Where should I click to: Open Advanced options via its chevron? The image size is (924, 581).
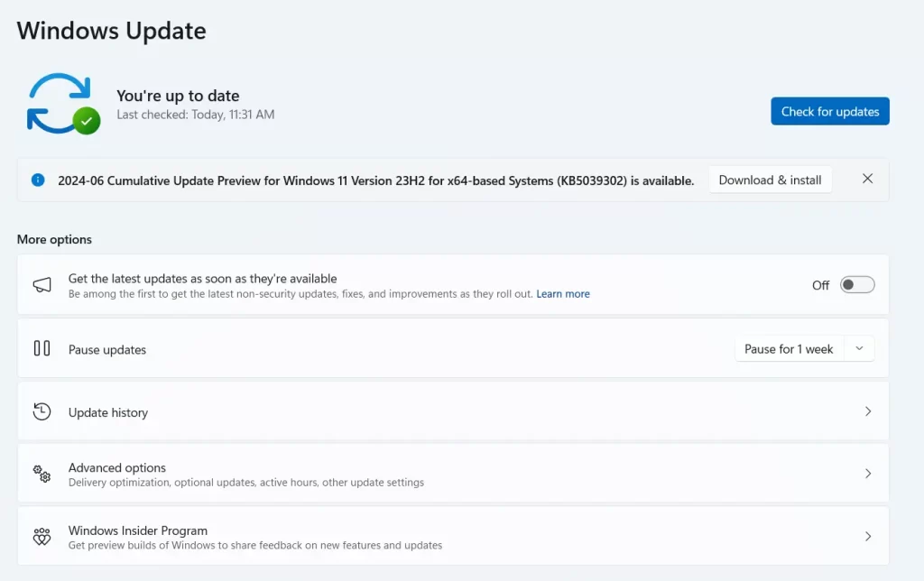point(868,473)
